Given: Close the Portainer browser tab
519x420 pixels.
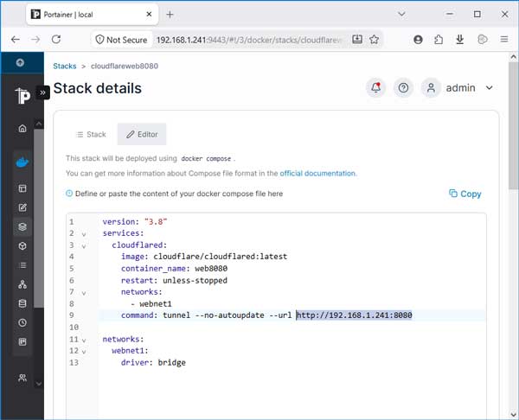Looking at the screenshot, I should point(149,14).
